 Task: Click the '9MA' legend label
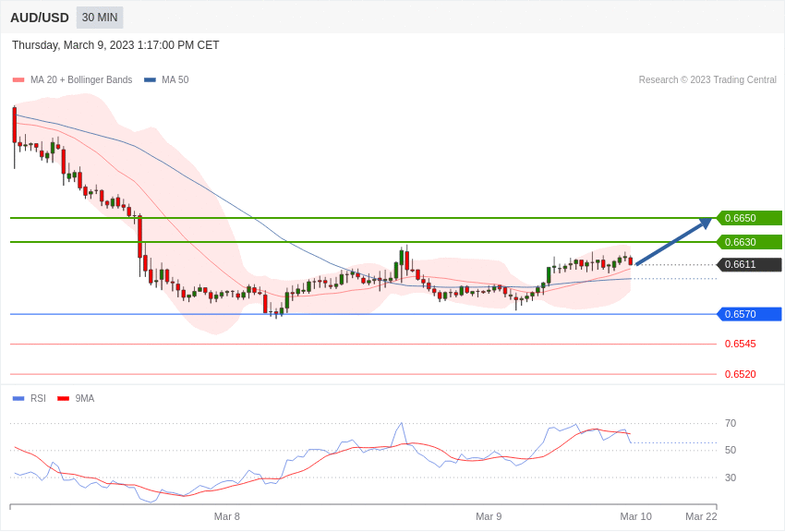coord(85,398)
